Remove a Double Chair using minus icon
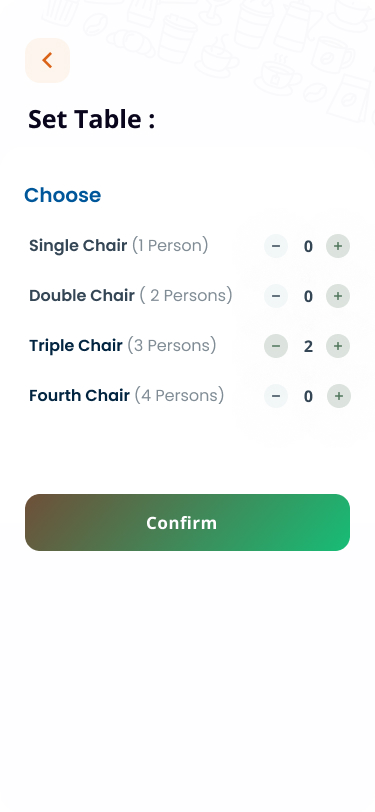The width and height of the screenshot is (375, 812). 276,296
